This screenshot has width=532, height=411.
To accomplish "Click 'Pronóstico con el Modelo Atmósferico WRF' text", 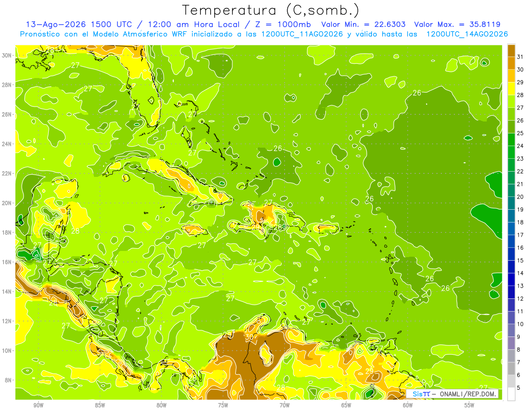I will point(103,34).
